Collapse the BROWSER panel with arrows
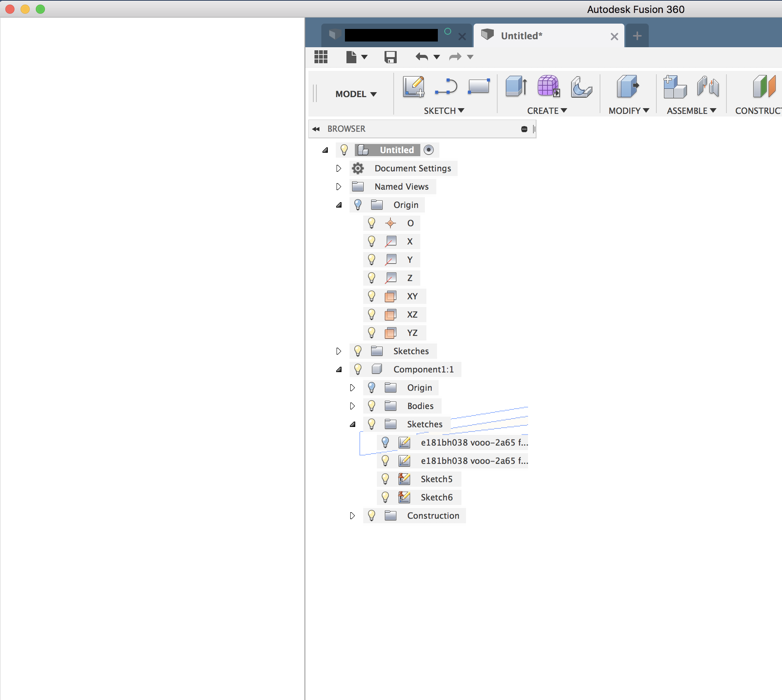Viewport: 782px width, 700px height. click(x=316, y=129)
